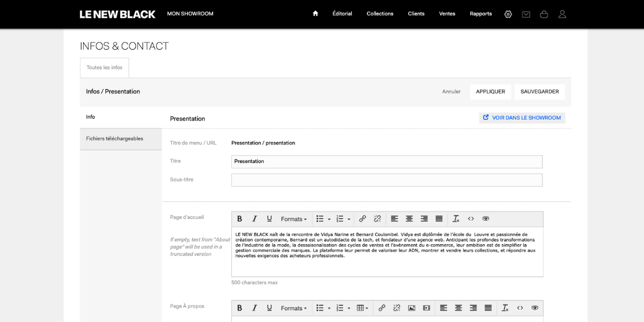644x322 pixels.
Task: Open the messages envelope icon
Action: click(526, 14)
